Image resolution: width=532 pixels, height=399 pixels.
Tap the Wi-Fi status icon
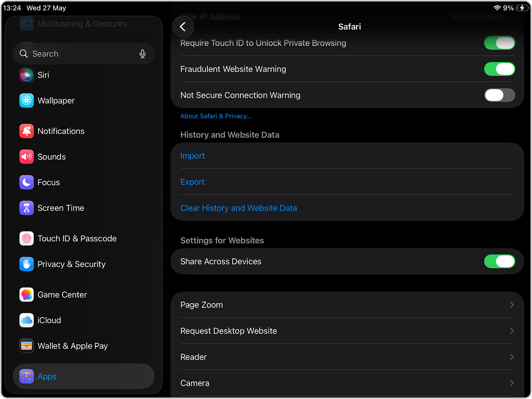tap(497, 8)
